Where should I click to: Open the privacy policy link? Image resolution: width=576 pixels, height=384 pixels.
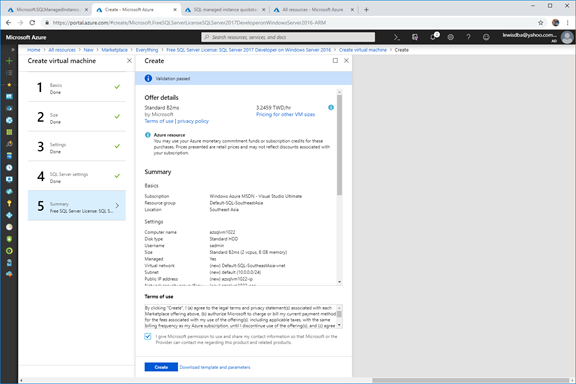193,121
